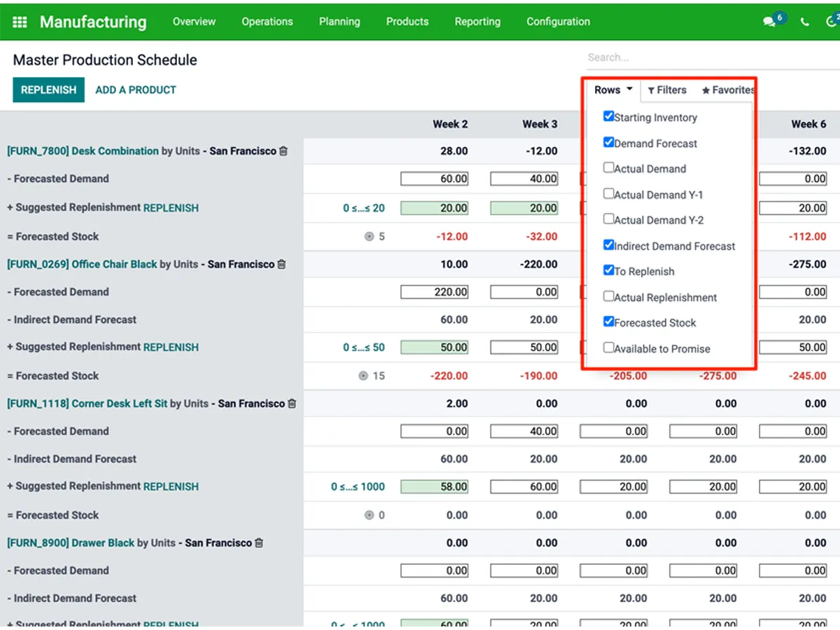Uncheck the Demand Forecast checkbox
The height and width of the screenshot is (630, 840).
coord(608,142)
